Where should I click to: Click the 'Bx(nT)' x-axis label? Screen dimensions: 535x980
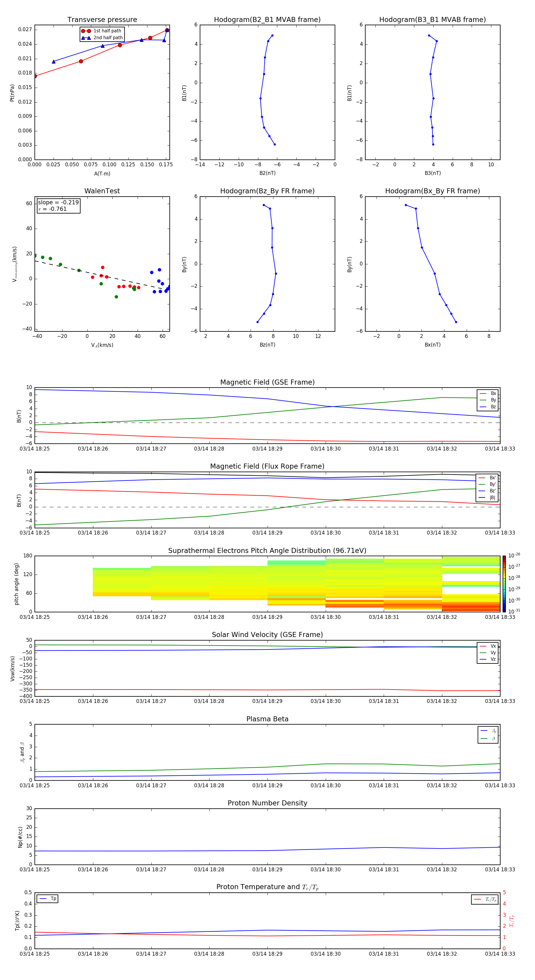432,345
